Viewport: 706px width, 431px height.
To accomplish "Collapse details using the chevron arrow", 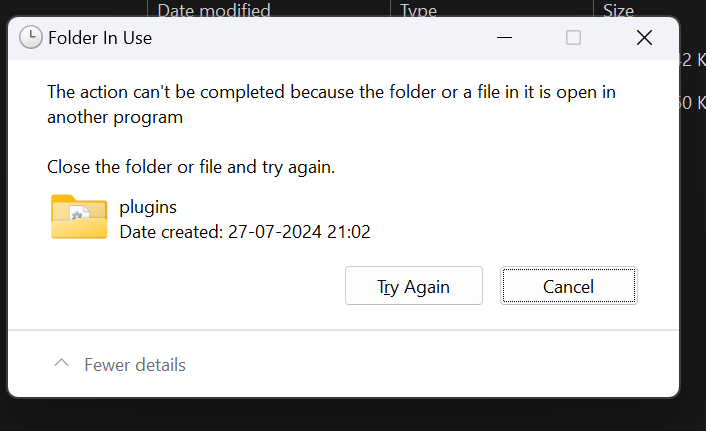I will 62,364.
